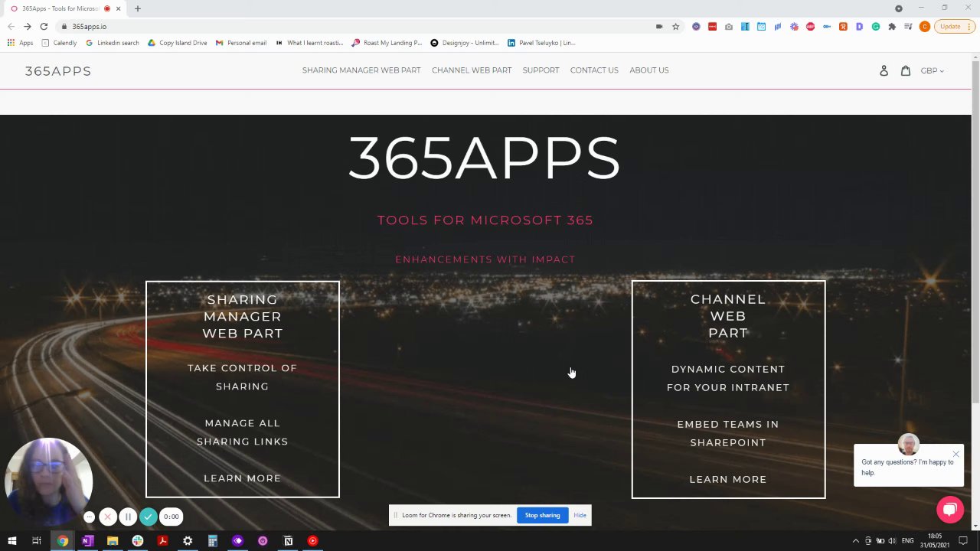Screen dimensions: 980x551
Task: Open the shopping cart
Action: pyautogui.click(x=906, y=70)
